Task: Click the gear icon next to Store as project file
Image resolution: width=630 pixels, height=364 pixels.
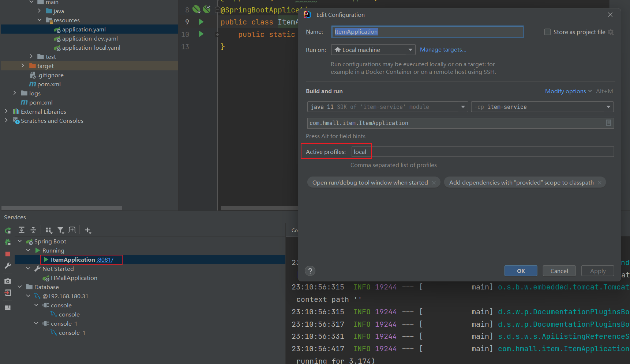Action: 611,32
